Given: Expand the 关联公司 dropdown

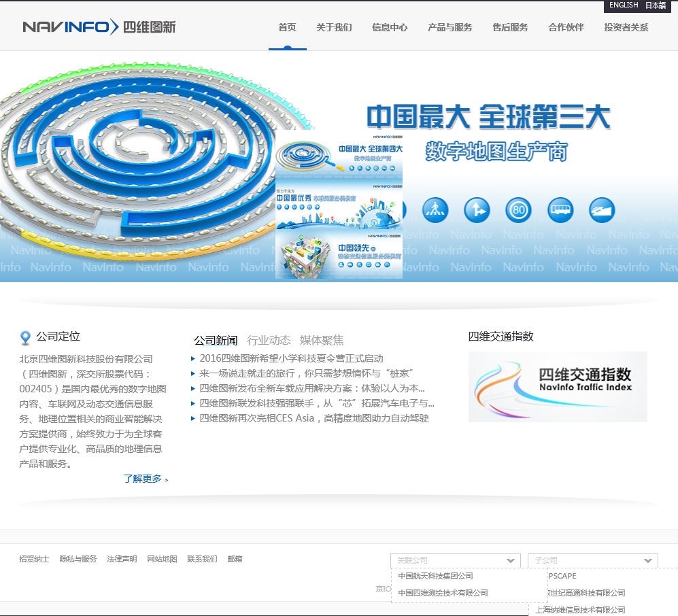Looking at the screenshot, I should (x=456, y=560).
